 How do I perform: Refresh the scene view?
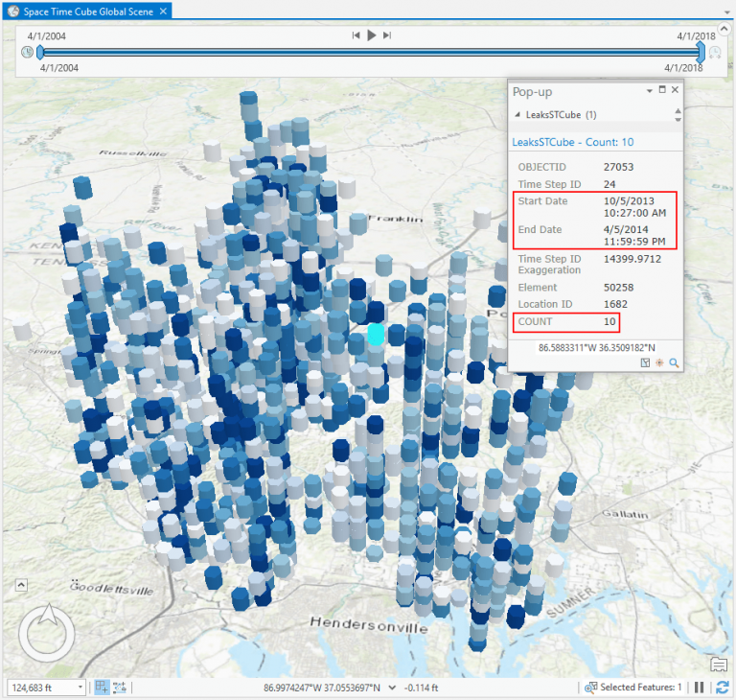click(x=722, y=688)
